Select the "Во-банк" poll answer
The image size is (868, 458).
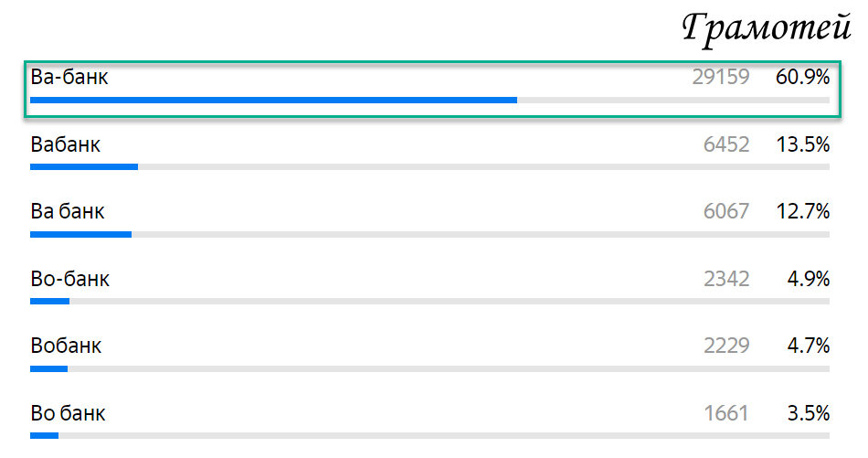pos(69,279)
